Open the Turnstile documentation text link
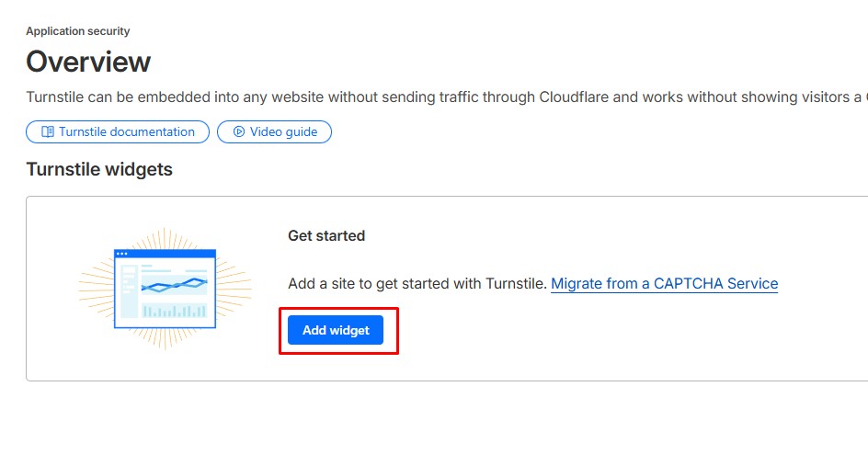868x466 pixels. point(127,132)
